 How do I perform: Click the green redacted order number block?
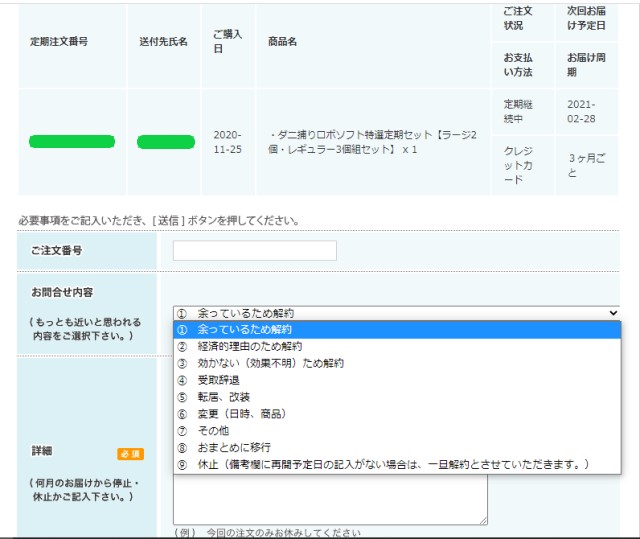pyautogui.click(x=72, y=141)
